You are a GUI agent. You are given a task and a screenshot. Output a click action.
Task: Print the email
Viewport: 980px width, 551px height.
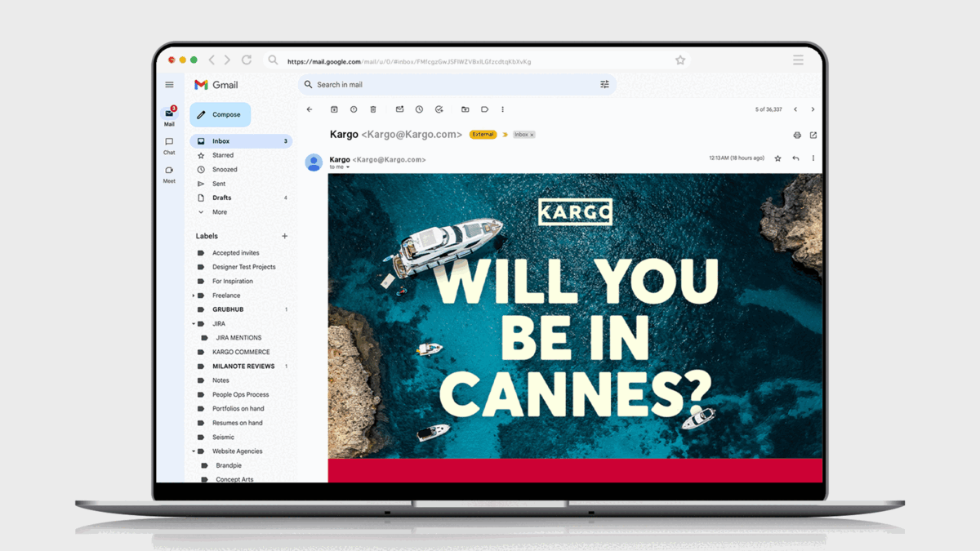797,136
